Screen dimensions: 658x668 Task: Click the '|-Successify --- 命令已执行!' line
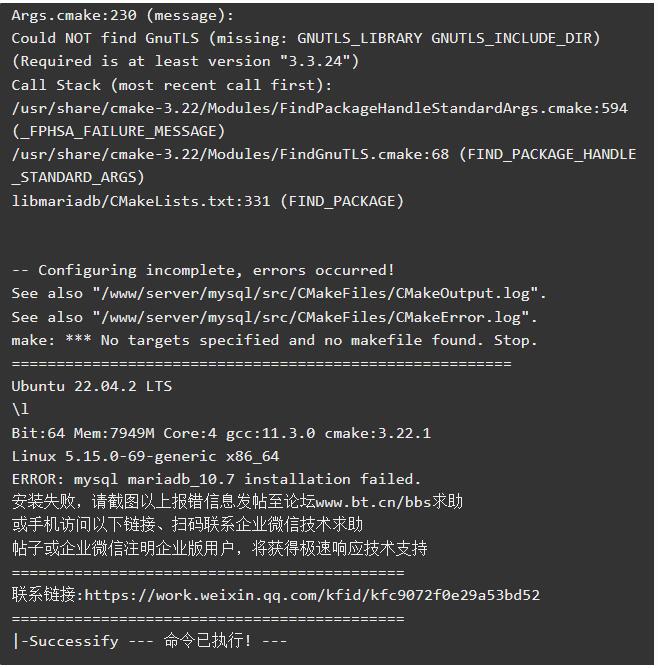(149, 641)
